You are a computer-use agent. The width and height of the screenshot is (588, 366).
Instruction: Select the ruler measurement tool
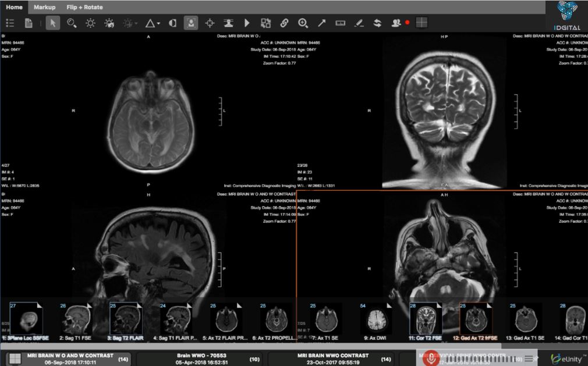click(341, 23)
